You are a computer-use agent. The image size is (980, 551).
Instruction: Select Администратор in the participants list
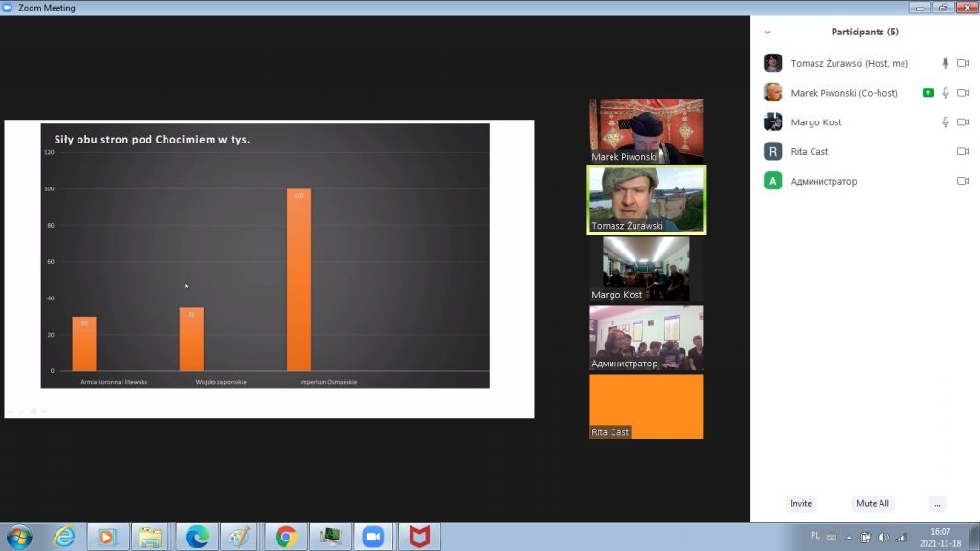tap(823, 182)
